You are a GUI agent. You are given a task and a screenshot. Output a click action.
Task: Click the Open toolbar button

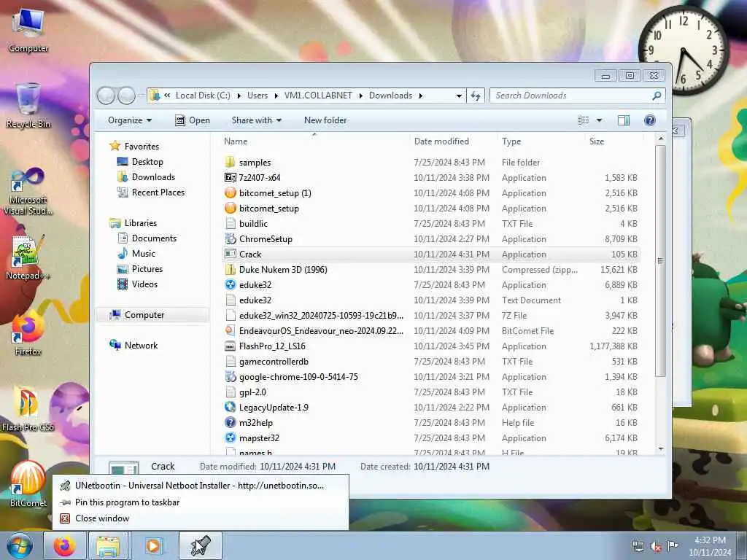coord(193,120)
